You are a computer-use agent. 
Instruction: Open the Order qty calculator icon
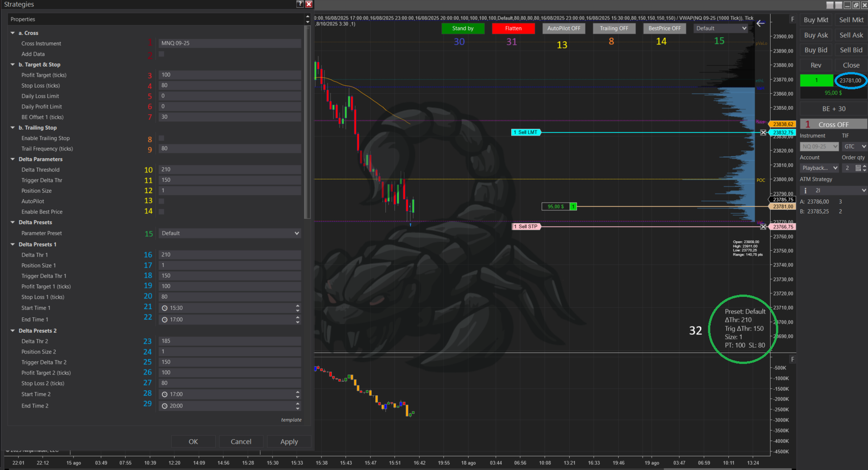858,168
